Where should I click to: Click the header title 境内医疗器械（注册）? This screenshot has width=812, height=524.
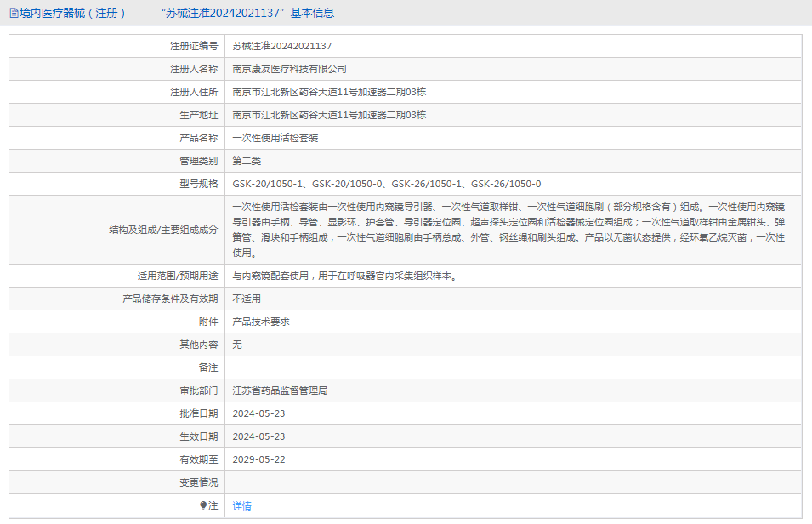point(72,13)
